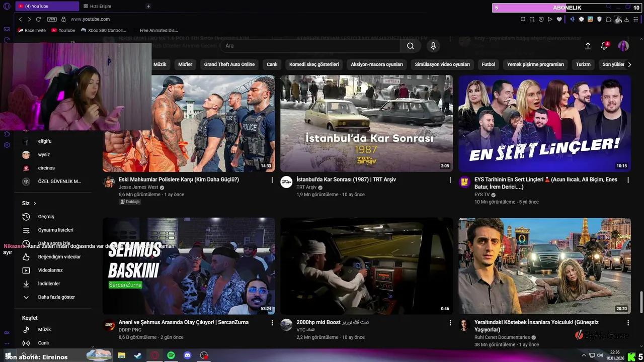Open video options for Eski Mahkumlar video
This screenshot has height=362, width=644.
click(272, 180)
